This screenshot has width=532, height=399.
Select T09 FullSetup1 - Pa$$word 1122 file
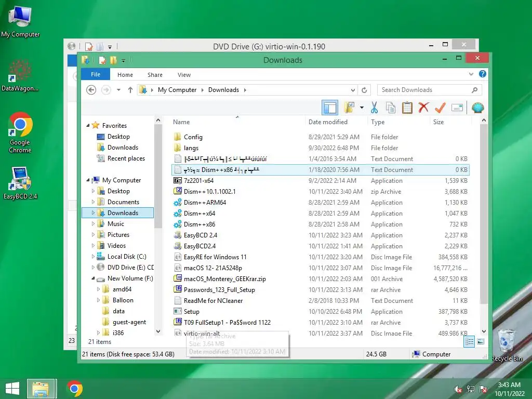click(227, 322)
